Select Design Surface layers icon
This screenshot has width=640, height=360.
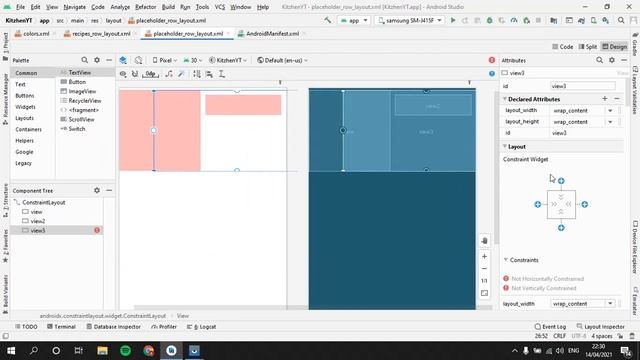tap(123, 60)
